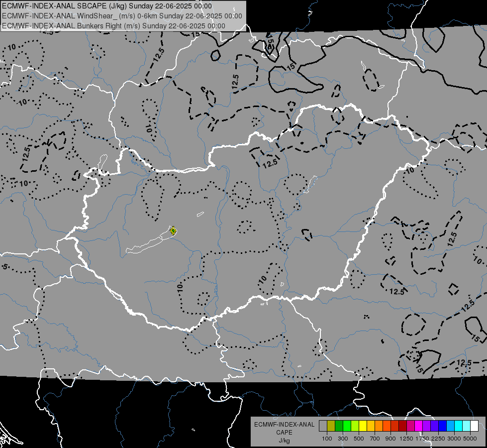Click the CAPE legend title
Image resolution: width=487 pixels, height=448 pixels.
284,433
